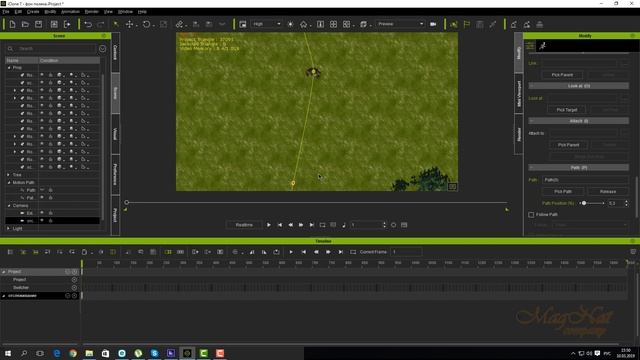Open the Windows Start menu
The height and width of the screenshot is (360, 640).
(7, 353)
